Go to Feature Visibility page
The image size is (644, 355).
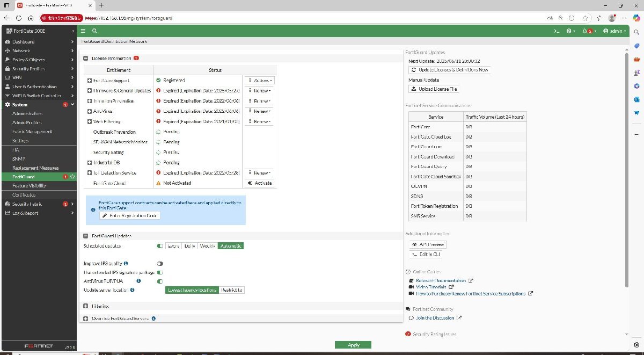coord(39,186)
